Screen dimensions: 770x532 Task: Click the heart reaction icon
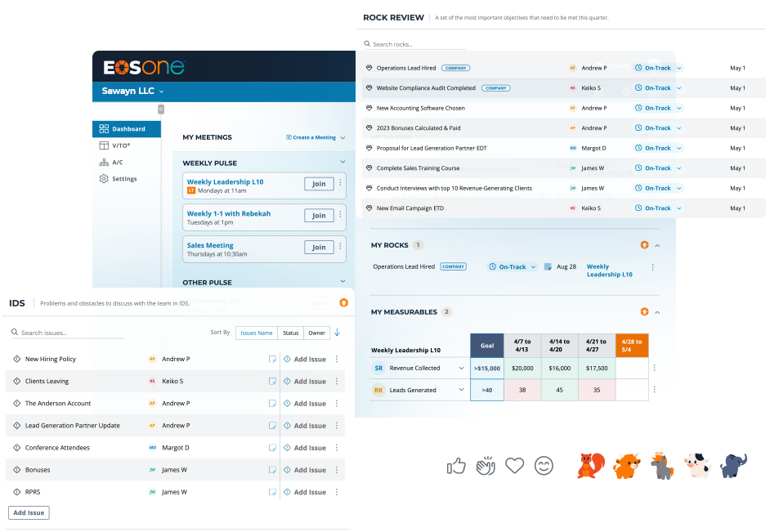(x=514, y=466)
